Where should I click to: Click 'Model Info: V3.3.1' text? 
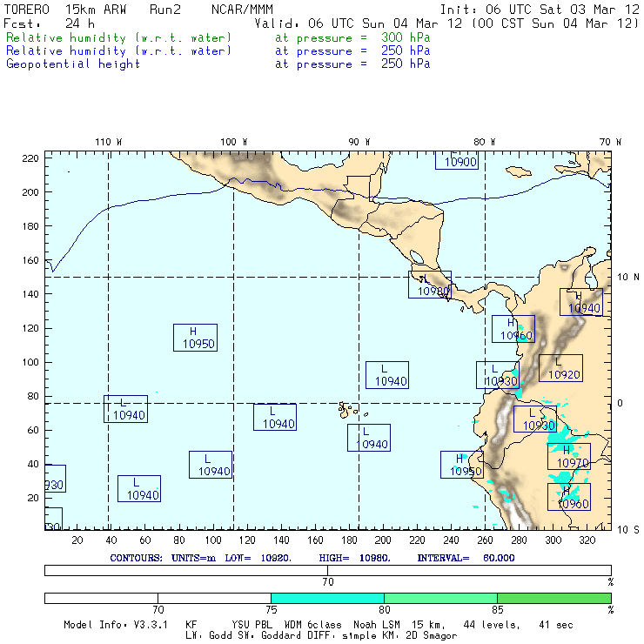116,625
